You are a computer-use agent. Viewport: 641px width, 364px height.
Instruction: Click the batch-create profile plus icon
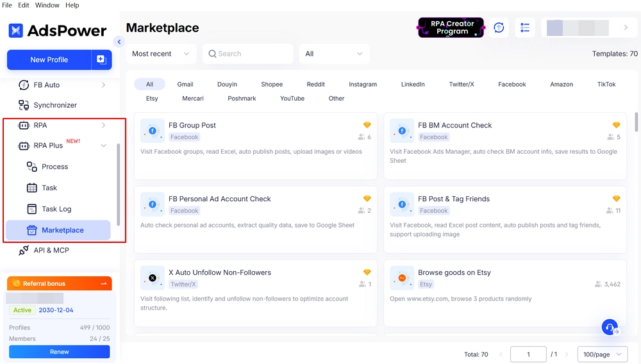coord(101,60)
